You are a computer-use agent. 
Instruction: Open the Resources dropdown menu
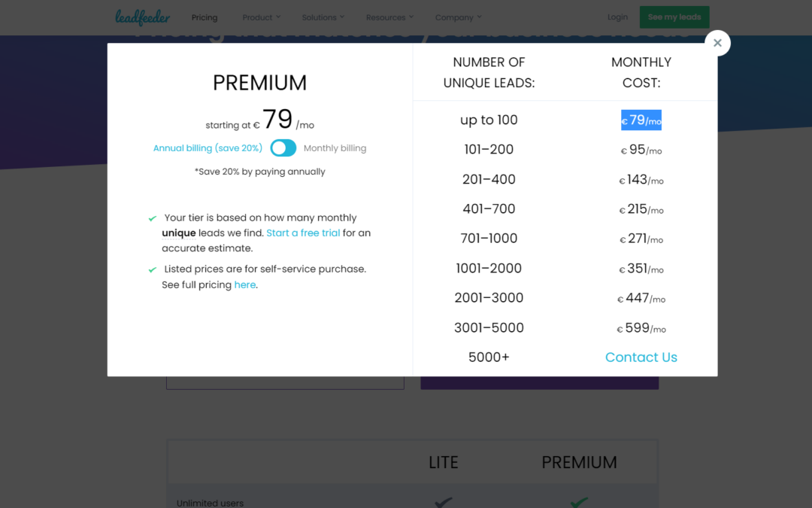pos(390,17)
